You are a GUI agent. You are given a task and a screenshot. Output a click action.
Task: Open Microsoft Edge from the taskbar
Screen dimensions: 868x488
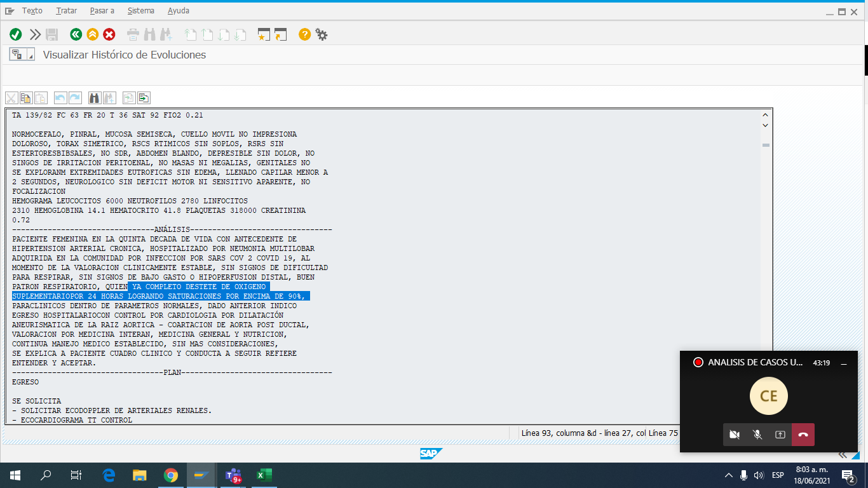(x=109, y=475)
